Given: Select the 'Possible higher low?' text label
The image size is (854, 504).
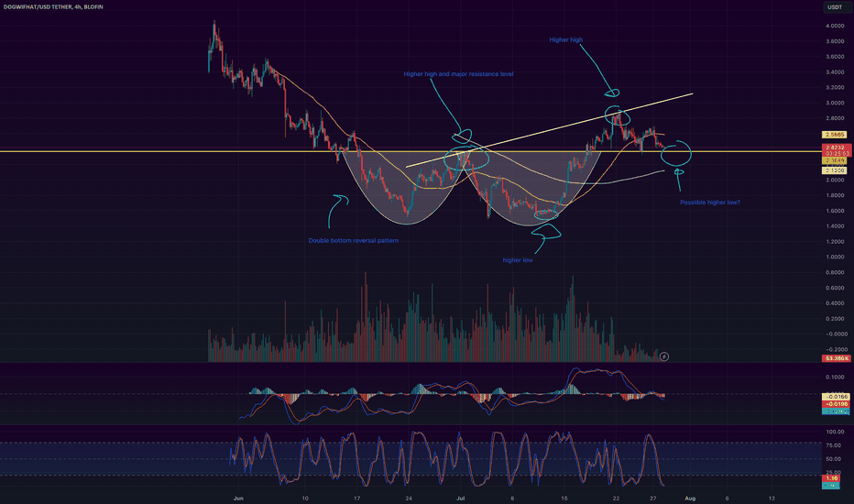Looking at the screenshot, I should point(709,203).
